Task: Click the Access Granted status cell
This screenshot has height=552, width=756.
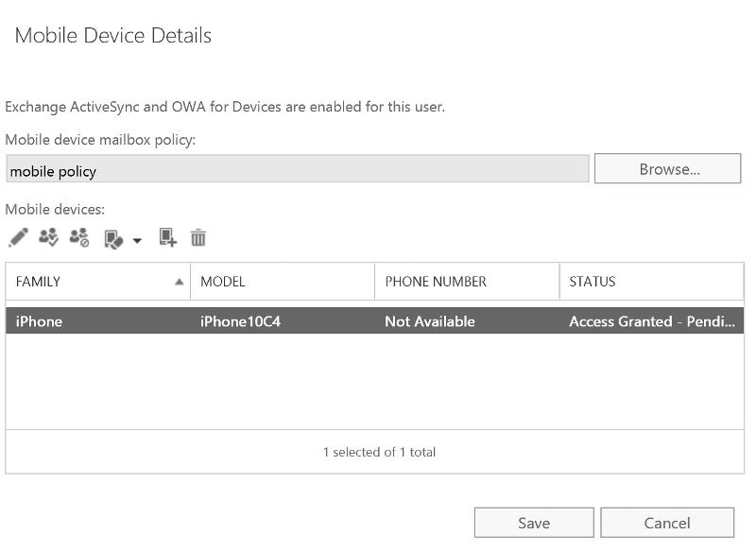Action: point(652,321)
